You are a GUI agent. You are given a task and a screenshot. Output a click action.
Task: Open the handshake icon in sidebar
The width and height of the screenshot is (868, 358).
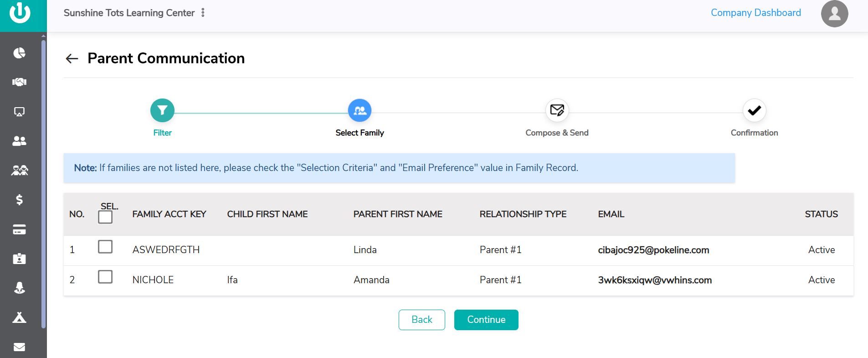19,82
